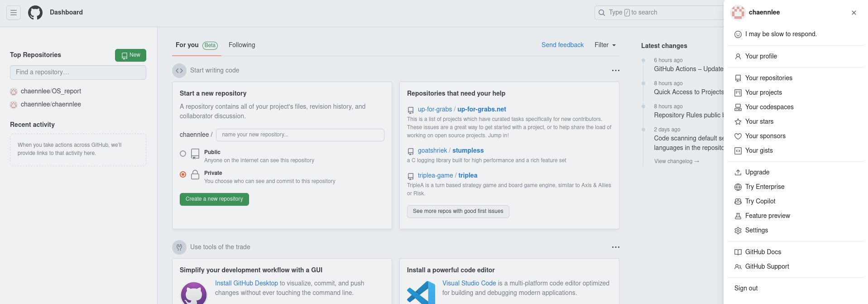Click Use tools of the trade icon
Image resolution: width=868 pixels, height=304 pixels.
pos(179,247)
